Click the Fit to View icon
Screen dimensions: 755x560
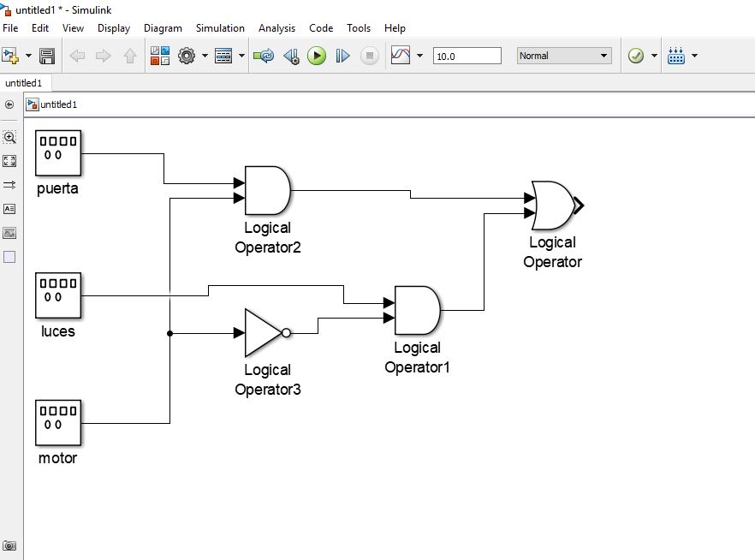[9, 161]
